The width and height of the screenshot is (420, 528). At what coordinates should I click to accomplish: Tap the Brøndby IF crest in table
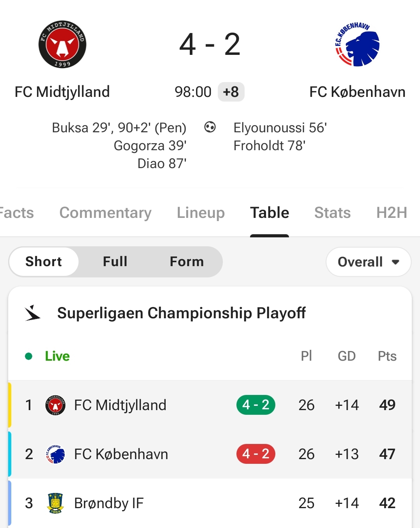55,503
